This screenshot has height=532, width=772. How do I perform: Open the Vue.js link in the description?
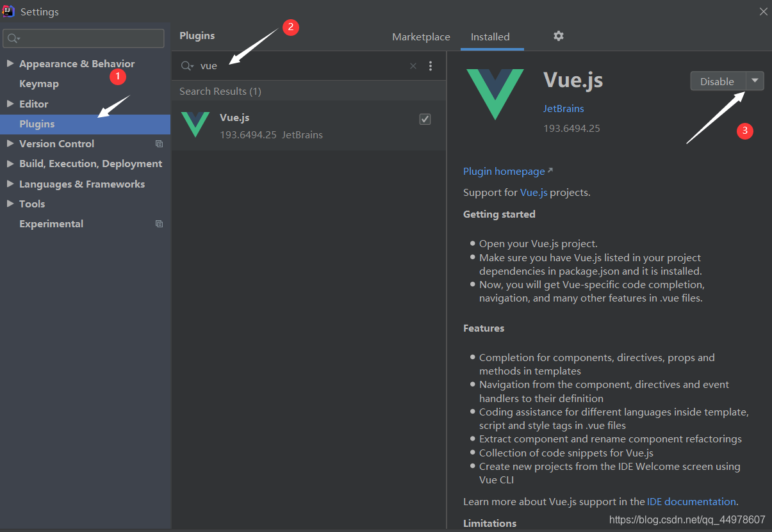534,192
